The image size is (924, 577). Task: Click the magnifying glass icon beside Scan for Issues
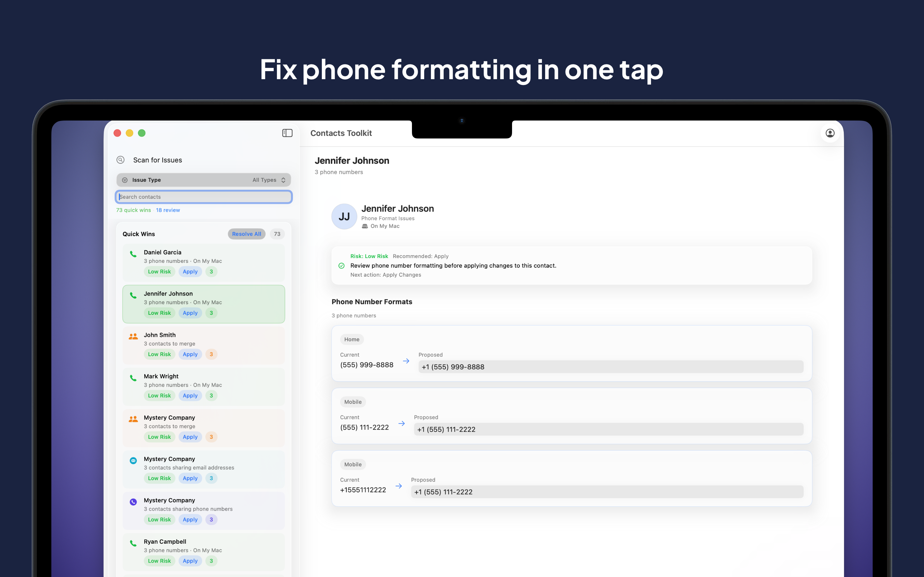pos(120,160)
